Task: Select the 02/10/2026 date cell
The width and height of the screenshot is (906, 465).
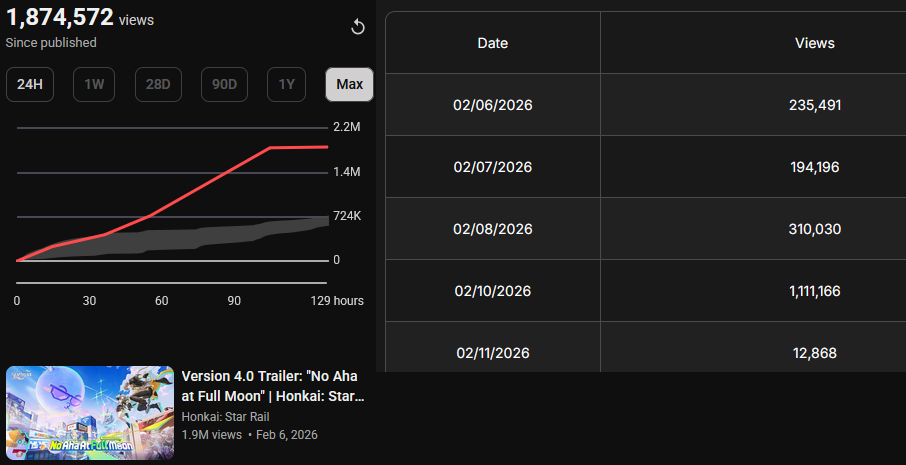Action: [493, 291]
